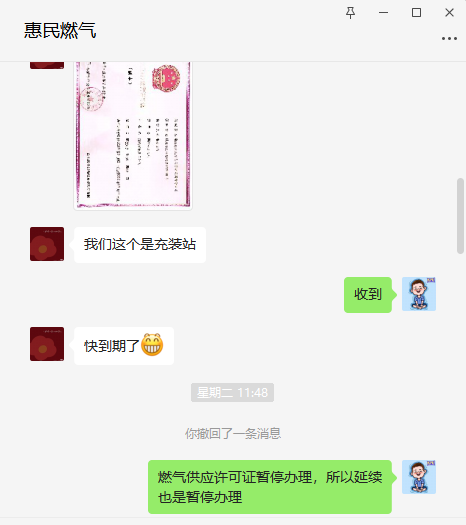The image size is (466, 525).
Task: Select the 我们这个是充装站 message bubble
Action: 140,245
